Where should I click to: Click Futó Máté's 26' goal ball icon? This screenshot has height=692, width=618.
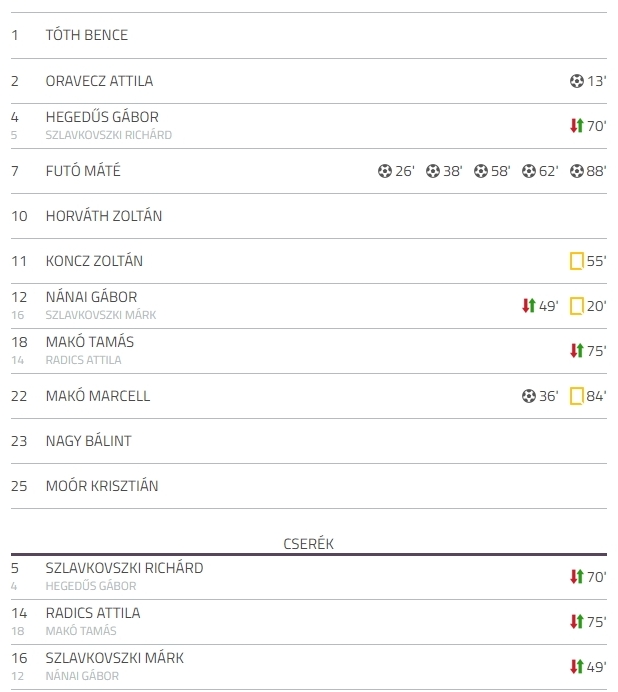(x=385, y=171)
